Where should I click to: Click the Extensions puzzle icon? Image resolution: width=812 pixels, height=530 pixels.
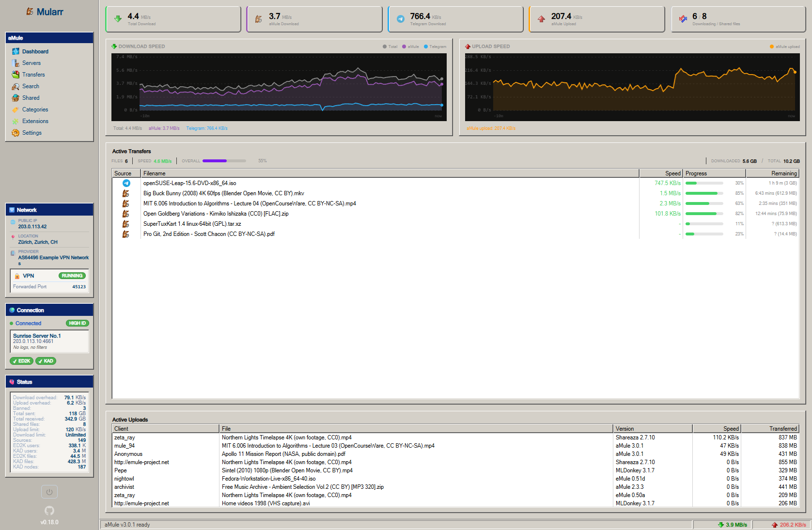16,121
